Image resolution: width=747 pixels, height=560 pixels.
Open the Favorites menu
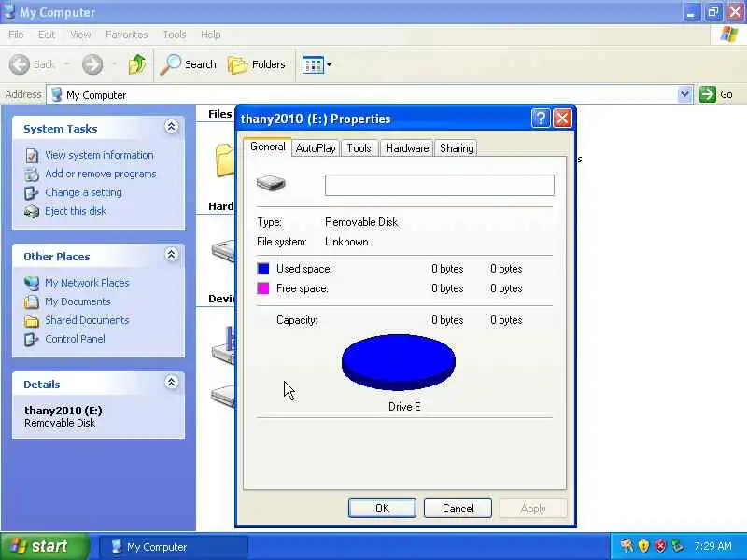(127, 35)
